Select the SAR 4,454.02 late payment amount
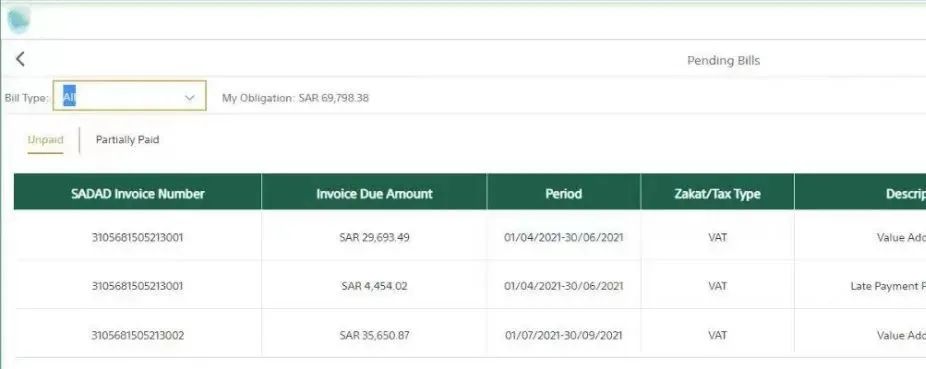Viewport: 926px width, 369px height. point(374,286)
